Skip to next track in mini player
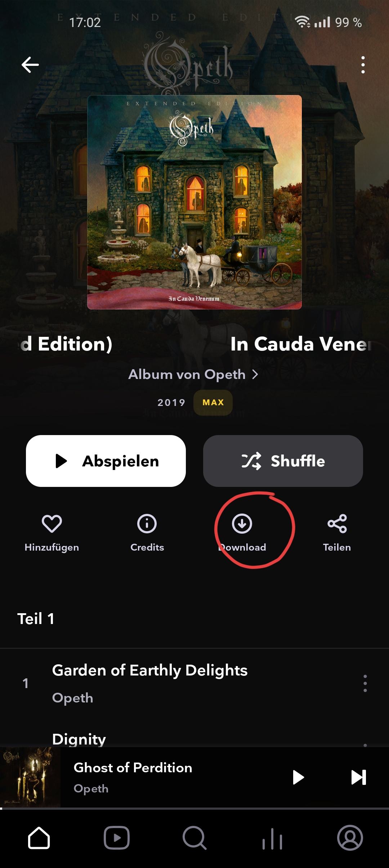Viewport: 389px width, 868px height. [x=358, y=777]
